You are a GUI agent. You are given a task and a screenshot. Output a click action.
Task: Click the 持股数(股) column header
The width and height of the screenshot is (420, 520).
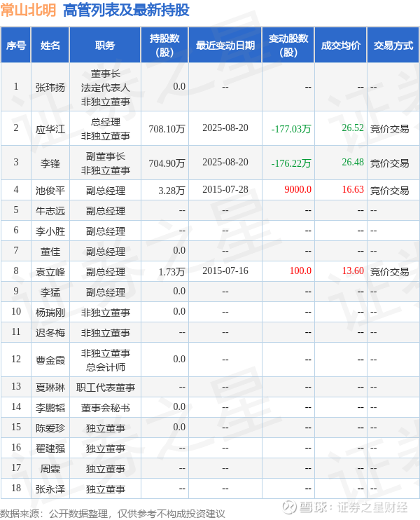click(x=164, y=45)
